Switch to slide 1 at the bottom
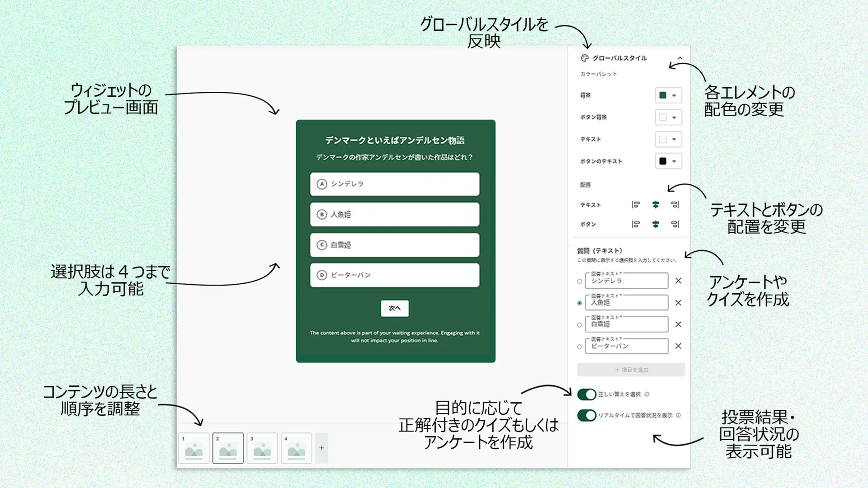868x488 pixels. [x=193, y=448]
